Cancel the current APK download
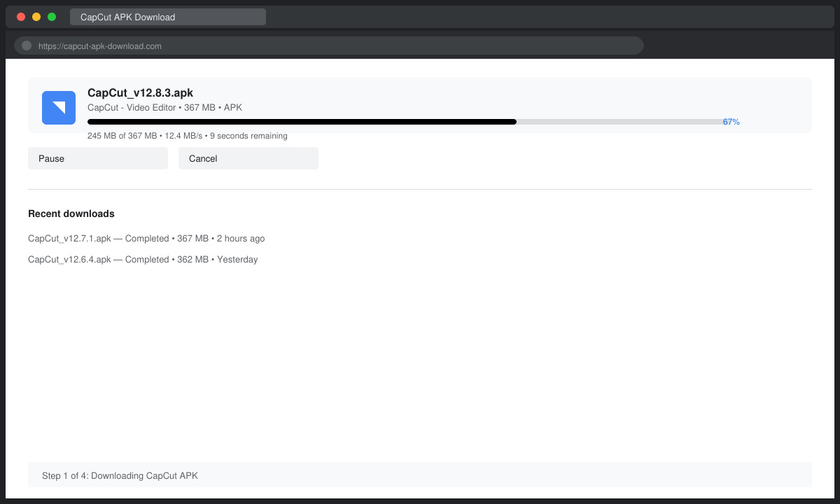Screen dimensions: 840x504 [x=248, y=158]
